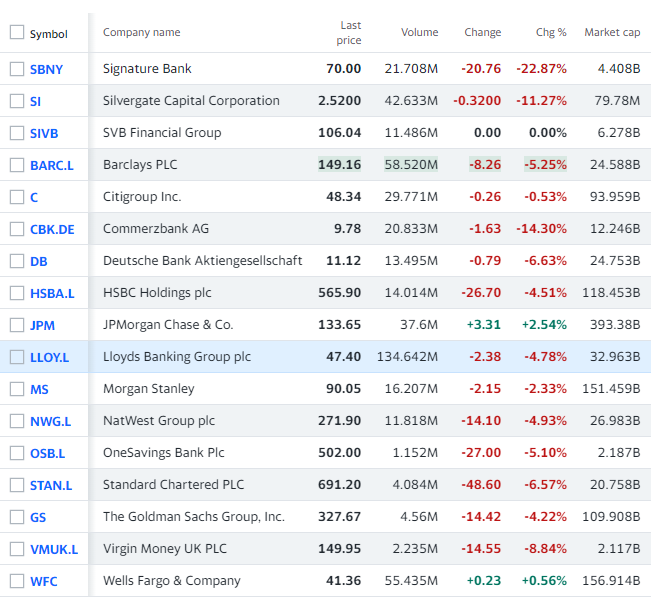Screen dimensions: 651x612
Task: Open the WFC ticker link
Action: [x=44, y=581]
